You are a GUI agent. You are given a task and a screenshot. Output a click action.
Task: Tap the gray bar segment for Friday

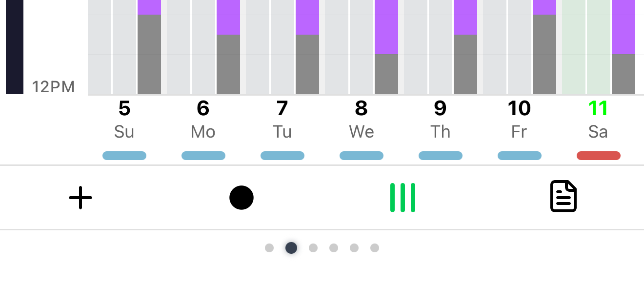[544, 54]
